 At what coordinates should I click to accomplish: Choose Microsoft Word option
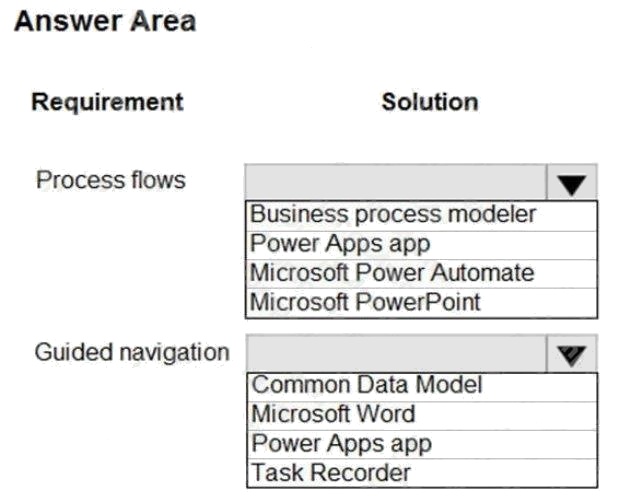pyautogui.click(x=422, y=416)
